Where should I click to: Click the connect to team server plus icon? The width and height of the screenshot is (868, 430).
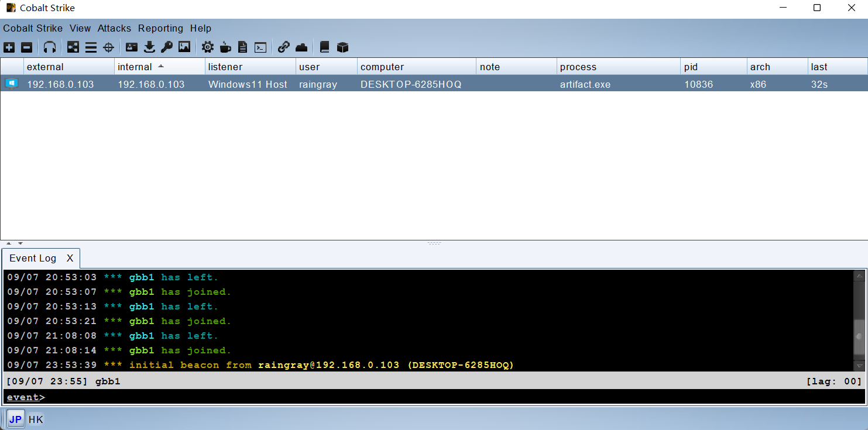click(9, 47)
